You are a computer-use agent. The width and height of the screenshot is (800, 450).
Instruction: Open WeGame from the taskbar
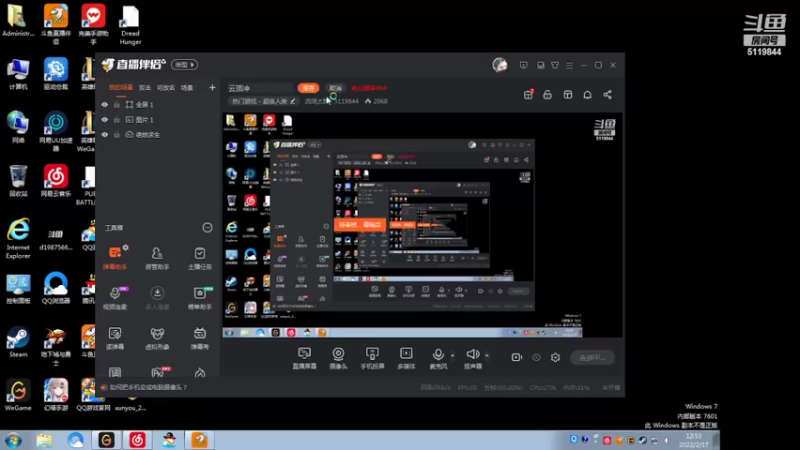[x=106, y=440]
